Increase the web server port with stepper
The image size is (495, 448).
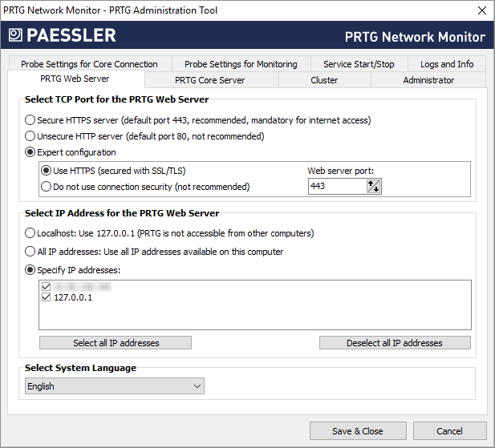point(371,183)
